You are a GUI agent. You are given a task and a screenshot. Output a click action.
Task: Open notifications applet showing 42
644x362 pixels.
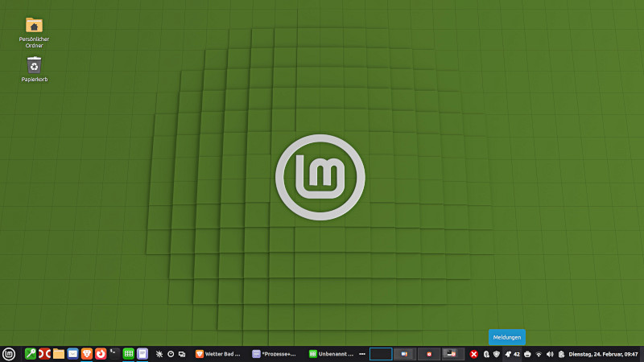512,354
